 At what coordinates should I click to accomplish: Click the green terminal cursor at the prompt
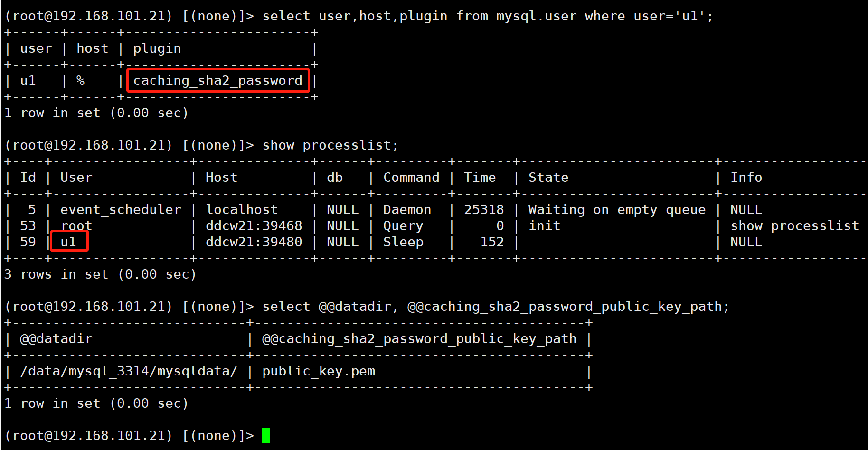(x=266, y=435)
